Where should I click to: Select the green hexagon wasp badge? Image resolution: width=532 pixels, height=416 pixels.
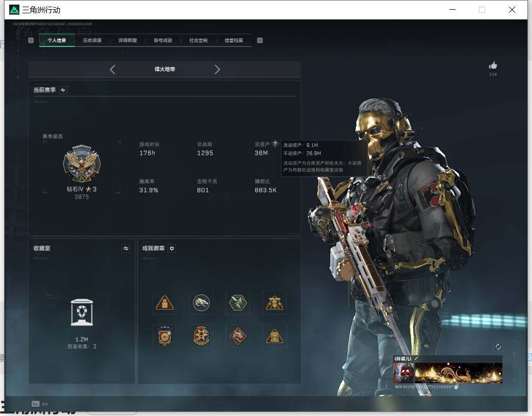click(x=238, y=303)
